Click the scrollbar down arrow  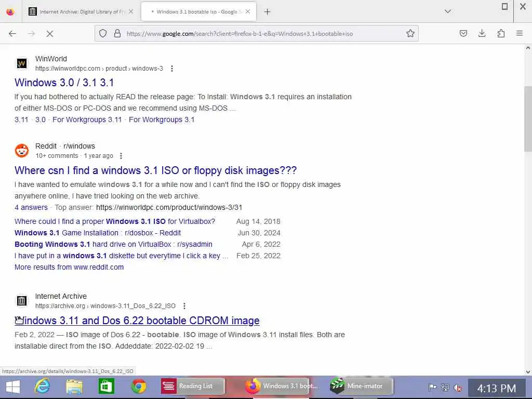528,372
